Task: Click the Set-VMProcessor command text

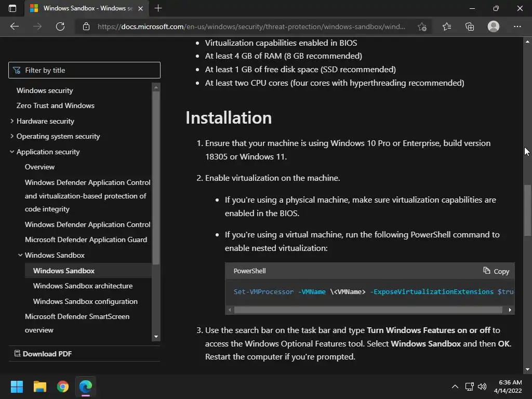Action: (263, 292)
